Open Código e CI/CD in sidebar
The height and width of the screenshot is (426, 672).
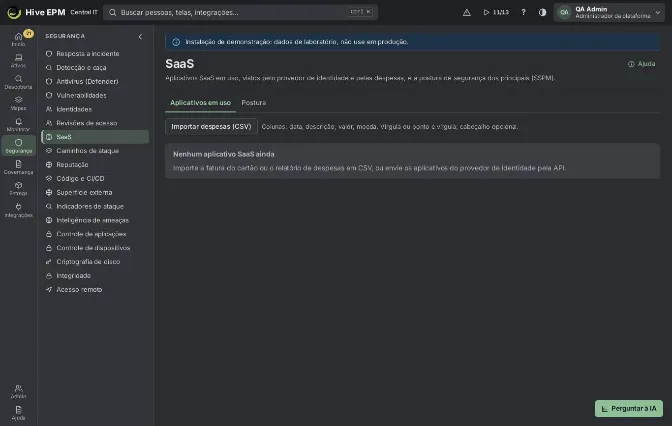95,178
